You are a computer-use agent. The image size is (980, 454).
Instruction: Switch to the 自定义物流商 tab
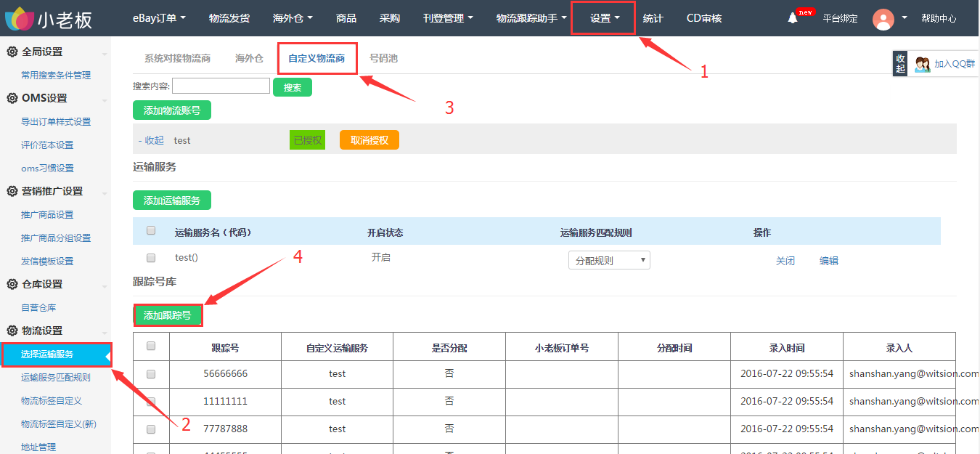317,58
